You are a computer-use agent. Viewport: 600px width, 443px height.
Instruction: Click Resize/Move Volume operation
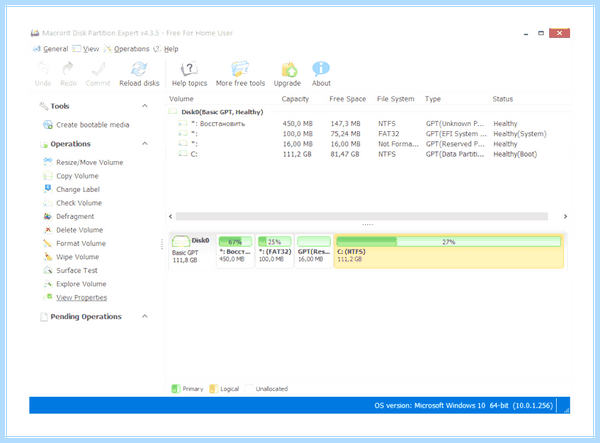pos(90,162)
